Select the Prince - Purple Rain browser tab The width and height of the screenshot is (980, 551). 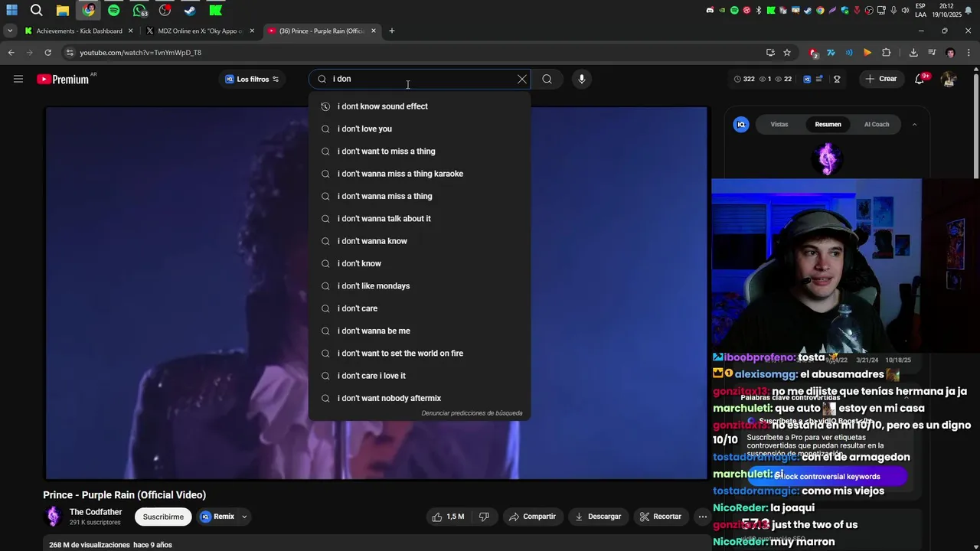tap(322, 31)
